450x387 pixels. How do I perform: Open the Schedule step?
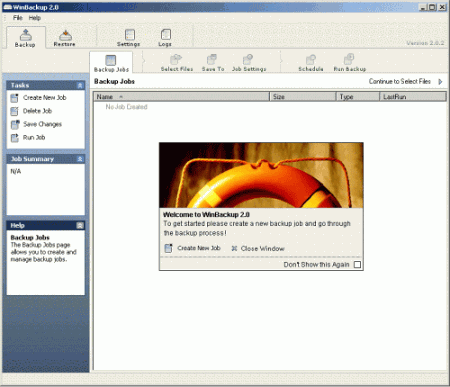tap(311, 63)
